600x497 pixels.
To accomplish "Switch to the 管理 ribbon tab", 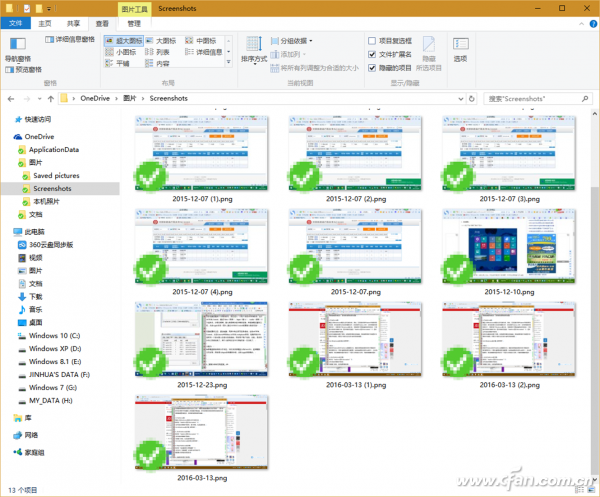I will click(134, 23).
